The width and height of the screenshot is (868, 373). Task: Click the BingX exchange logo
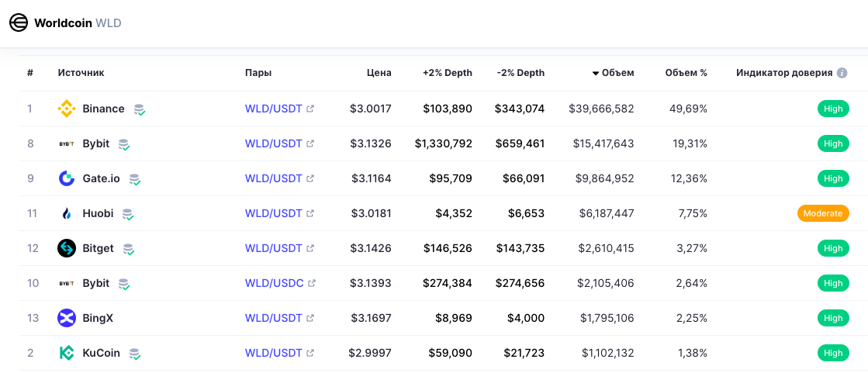(x=67, y=319)
